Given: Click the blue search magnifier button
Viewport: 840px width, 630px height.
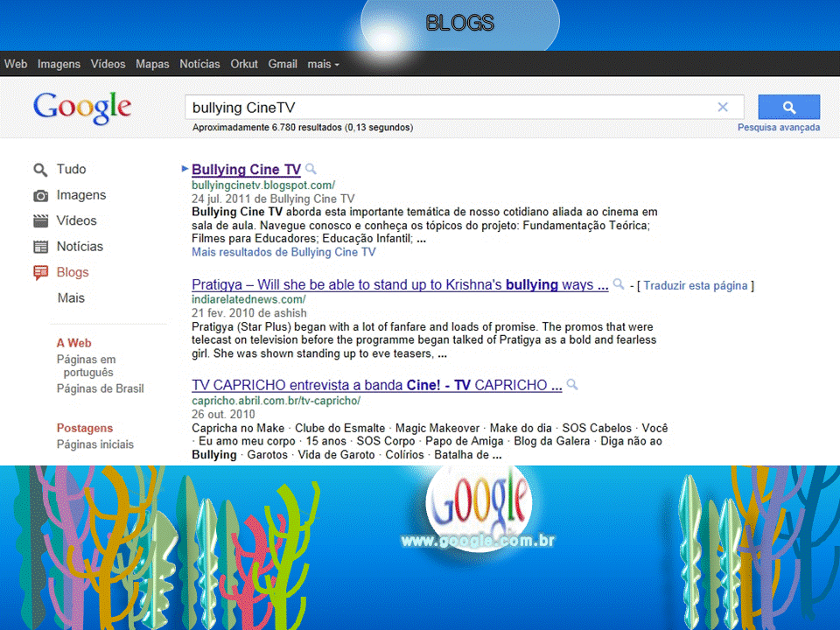Looking at the screenshot, I should pyautogui.click(x=788, y=107).
